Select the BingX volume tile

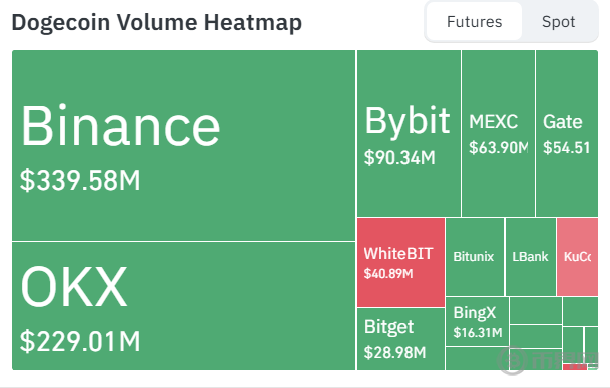pyautogui.click(x=477, y=321)
